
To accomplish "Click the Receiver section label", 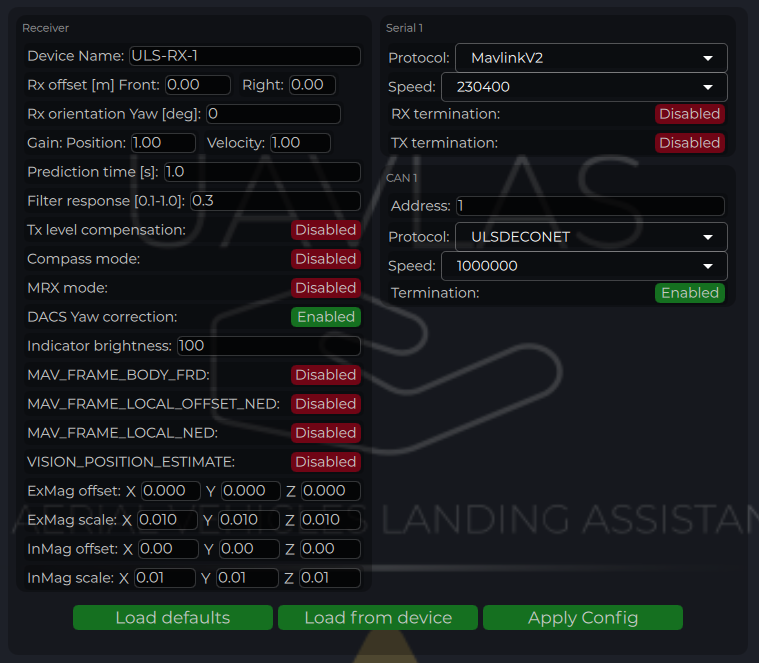I will pos(46,28).
